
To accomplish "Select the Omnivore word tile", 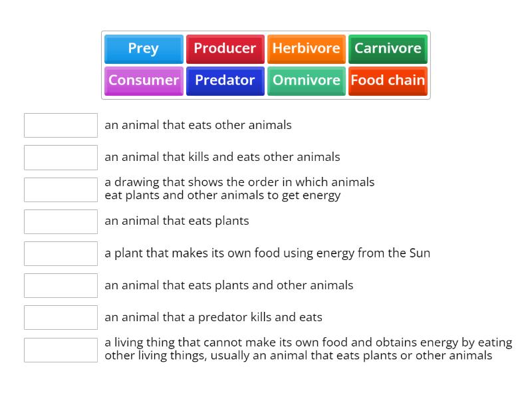I will pyautogui.click(x=307, y=80).
